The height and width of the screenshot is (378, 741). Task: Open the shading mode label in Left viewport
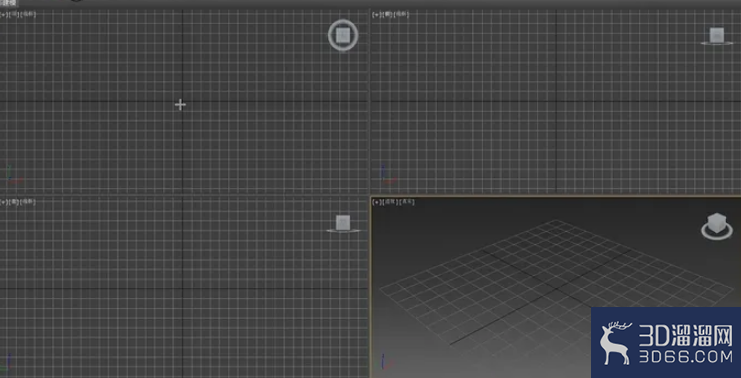[x=28, y=202]
